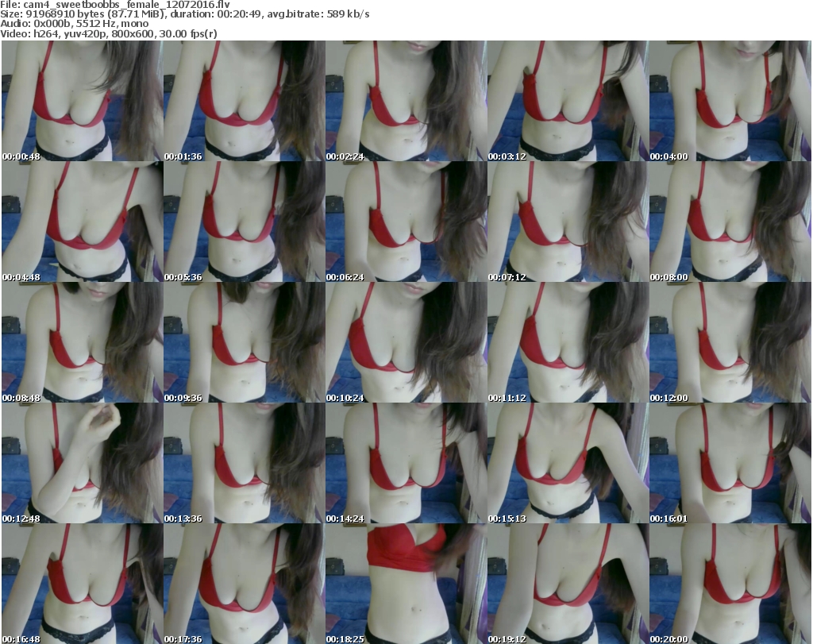
Task: Open the frame marked 00:03:12
Action: click(x=568, y=101)
